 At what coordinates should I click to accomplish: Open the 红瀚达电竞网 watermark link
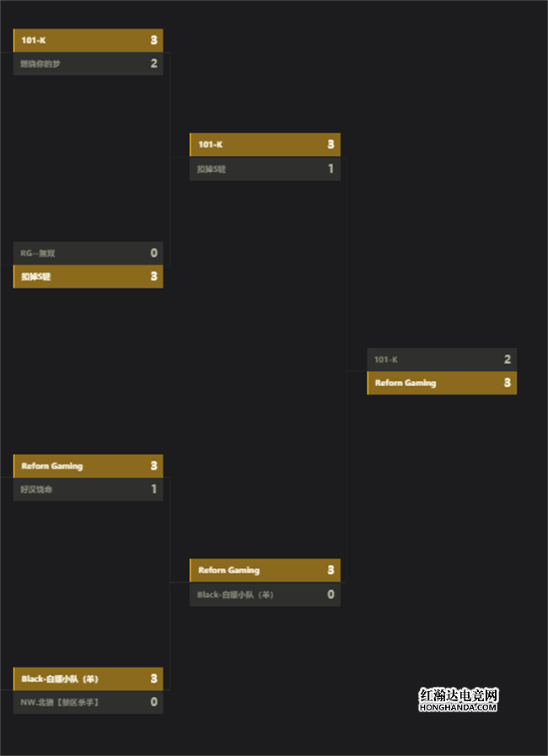point(459,700)
